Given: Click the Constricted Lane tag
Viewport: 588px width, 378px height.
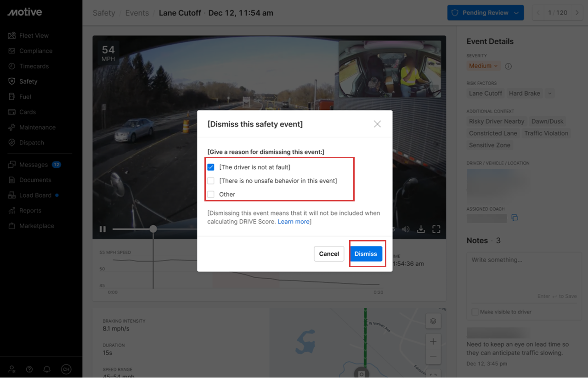Looking at the screenshot, I should [493, 133].
